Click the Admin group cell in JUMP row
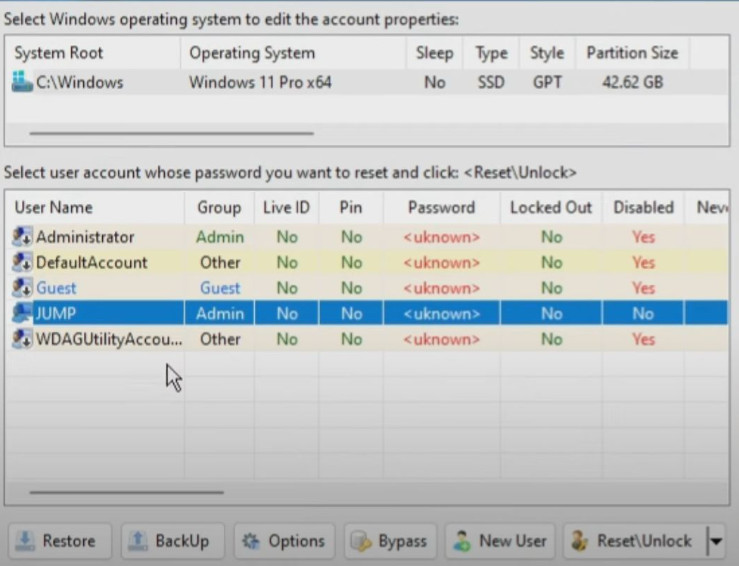739x566 pixels. point(220,313)
